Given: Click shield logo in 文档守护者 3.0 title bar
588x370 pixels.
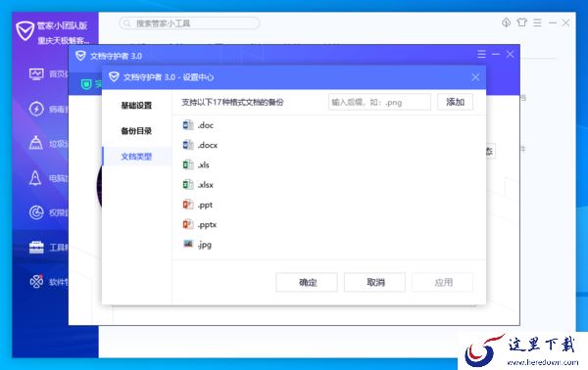Looking at the screenshot, I should click(80, 56).
